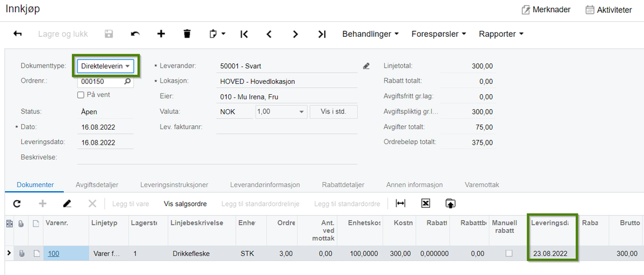644x275 pixels.
Task: Delete the order using the trash icon
Action: (188, 34)
